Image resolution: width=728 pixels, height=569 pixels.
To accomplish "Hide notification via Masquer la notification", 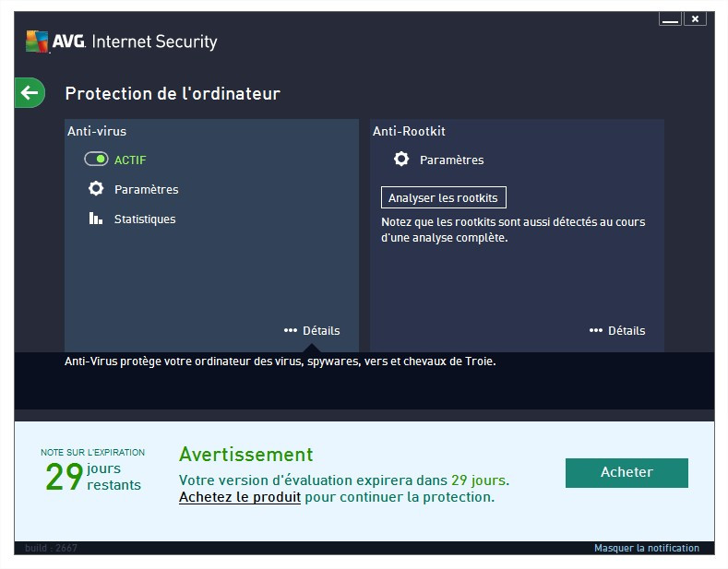I will pyautogui.click(x=647, y=548).
